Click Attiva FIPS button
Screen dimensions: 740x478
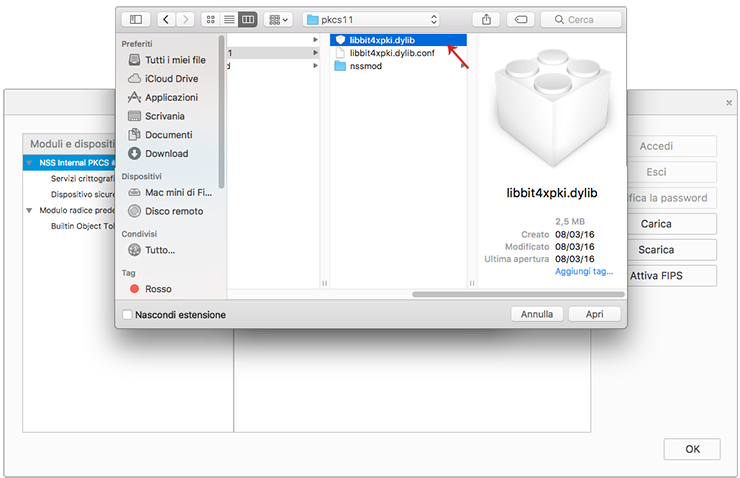coord(672,276)
